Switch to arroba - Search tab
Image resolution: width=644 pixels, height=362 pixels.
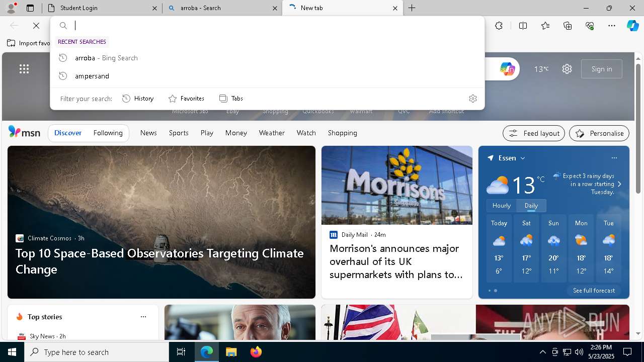(x=222, y=8)
